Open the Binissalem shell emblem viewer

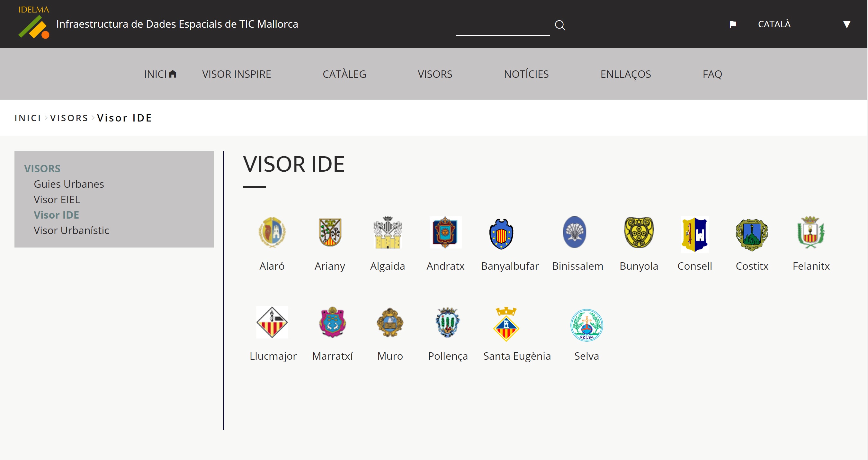click(x=575, y=232)
